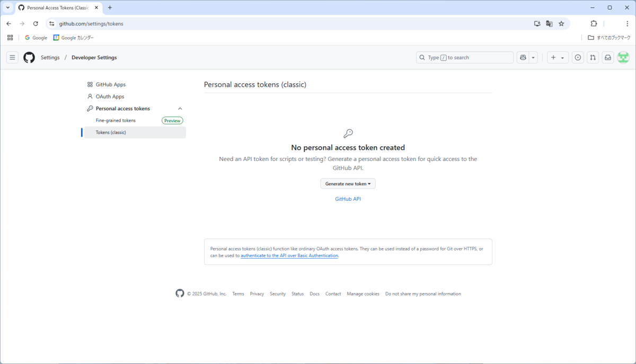636x364 pixels.
Task: View site information icon in address bar
Action: tap(51, 23)
